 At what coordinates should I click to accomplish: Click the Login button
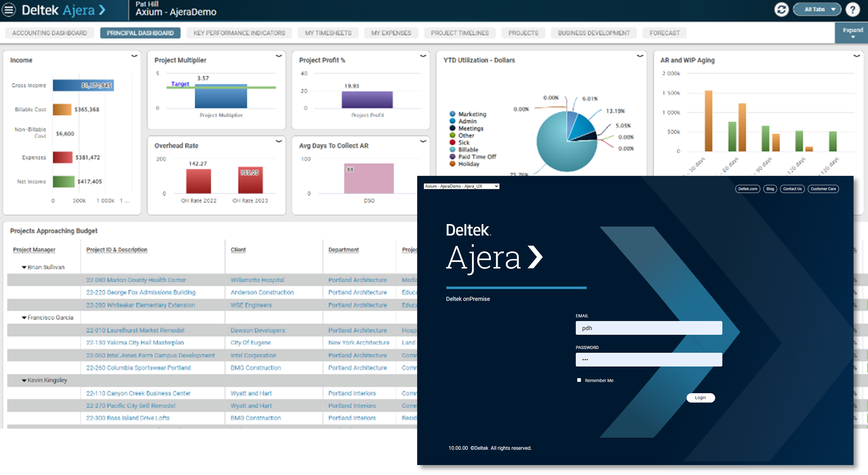tap(700, 397)
